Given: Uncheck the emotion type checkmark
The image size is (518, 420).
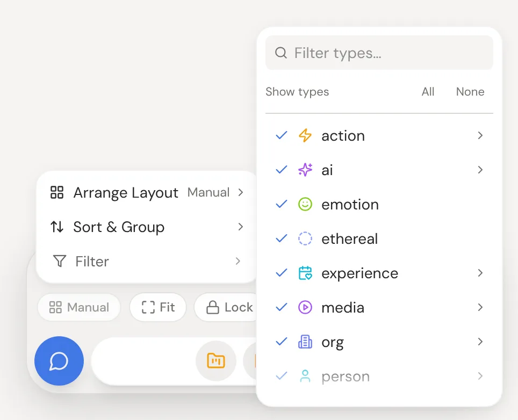Looking at the screenshot, I should 282,204.
